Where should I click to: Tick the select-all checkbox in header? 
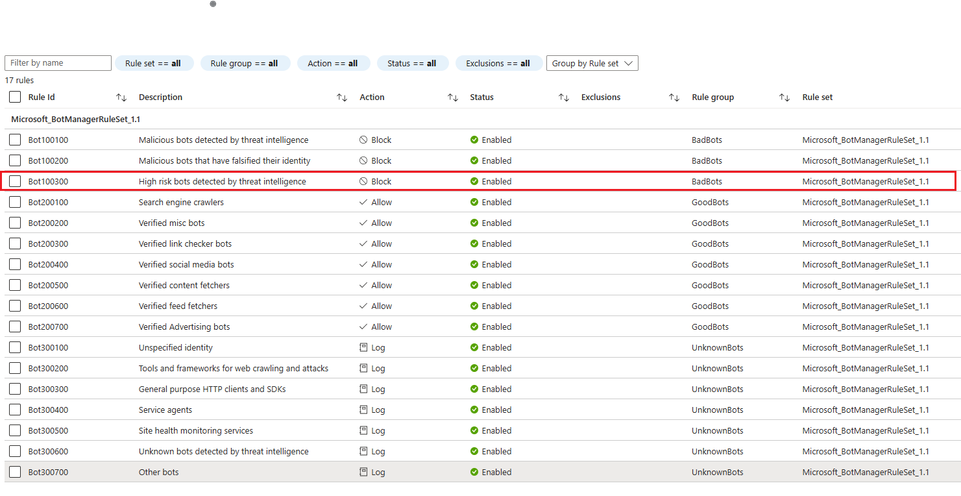pyautogui.click(x=15, y=97)
